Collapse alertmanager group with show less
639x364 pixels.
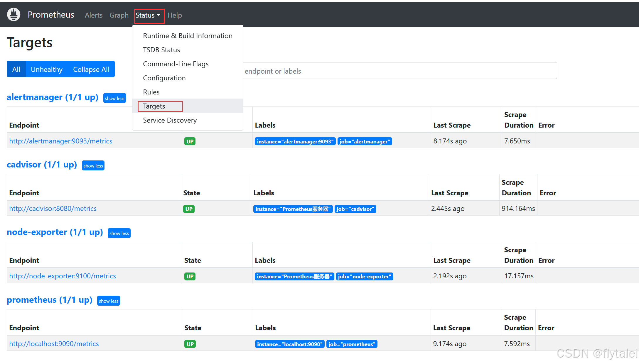click(114, 98)
